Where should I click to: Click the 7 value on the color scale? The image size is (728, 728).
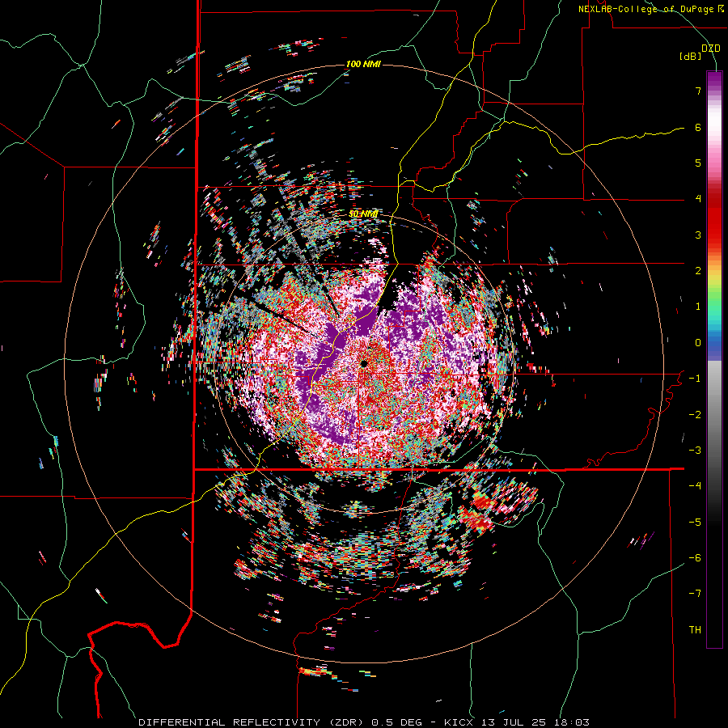(698, 91)
